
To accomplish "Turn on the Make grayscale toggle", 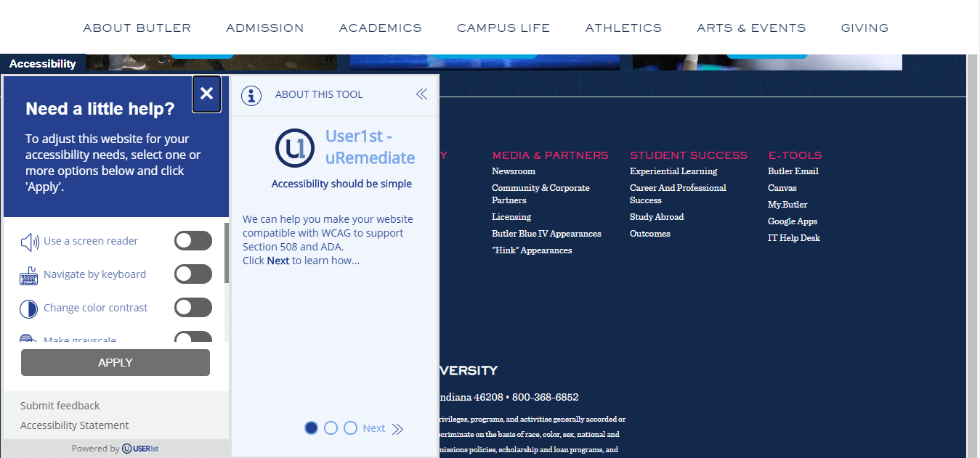I will pyautogui.click(x=193, y=338).
